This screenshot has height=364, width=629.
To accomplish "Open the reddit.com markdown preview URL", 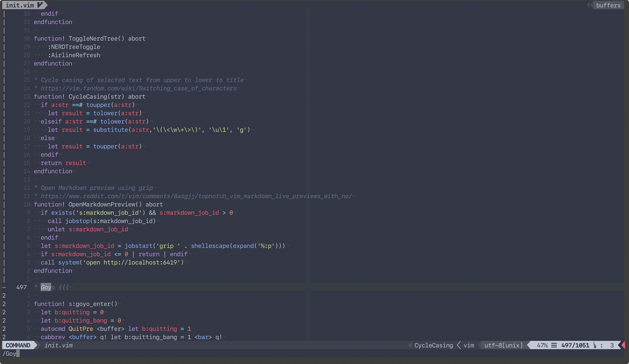I will [x=196, y=196].
